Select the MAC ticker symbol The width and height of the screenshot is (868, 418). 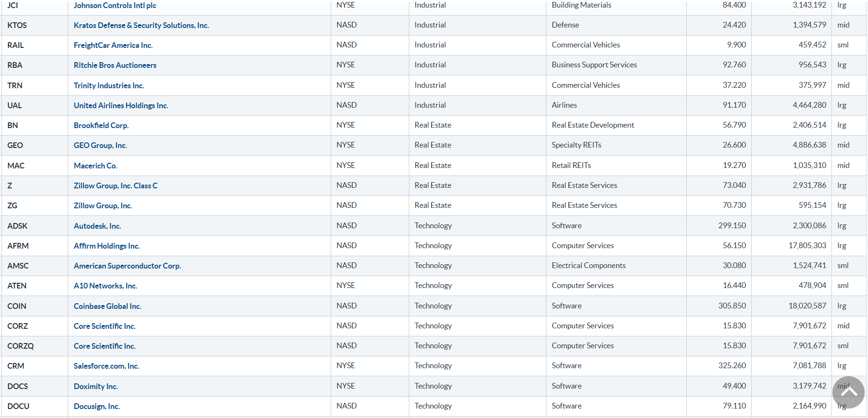[x=16, y=166]
